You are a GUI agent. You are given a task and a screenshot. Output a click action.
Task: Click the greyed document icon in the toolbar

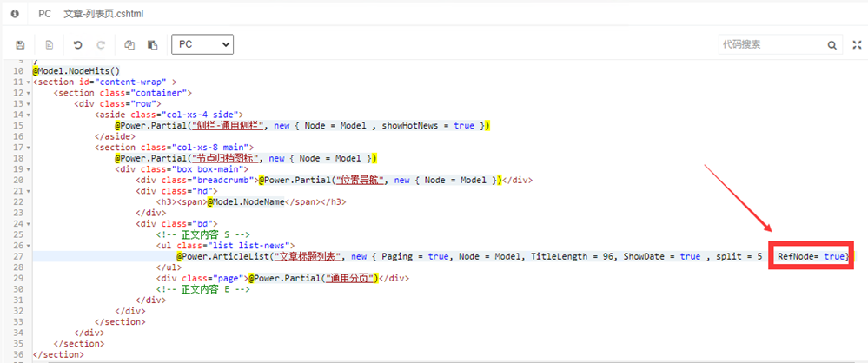pyautogui.click(x=50, y=45)
